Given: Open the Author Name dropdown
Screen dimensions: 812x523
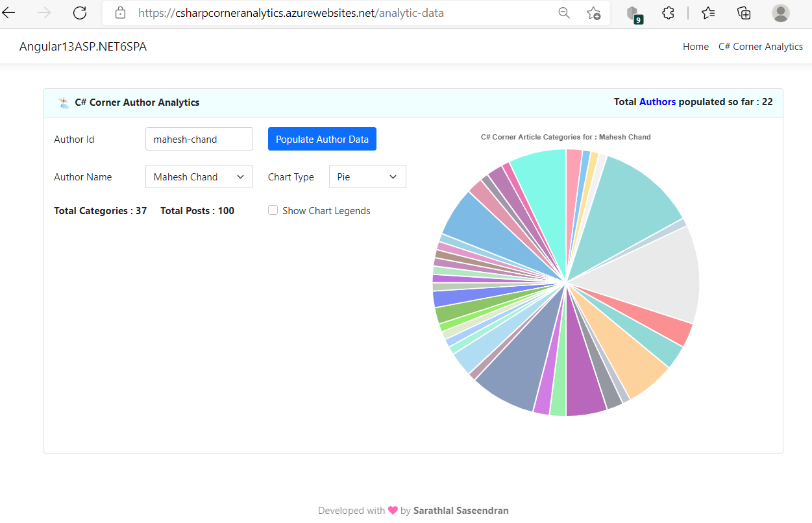Looking at the screenshot, I should tap(199, 176).
